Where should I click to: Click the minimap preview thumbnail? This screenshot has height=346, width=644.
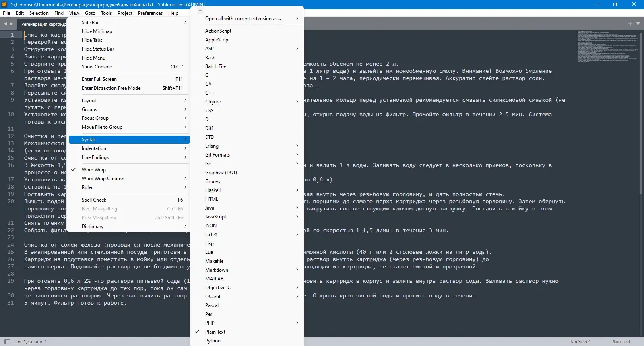(x=608, y=46)
